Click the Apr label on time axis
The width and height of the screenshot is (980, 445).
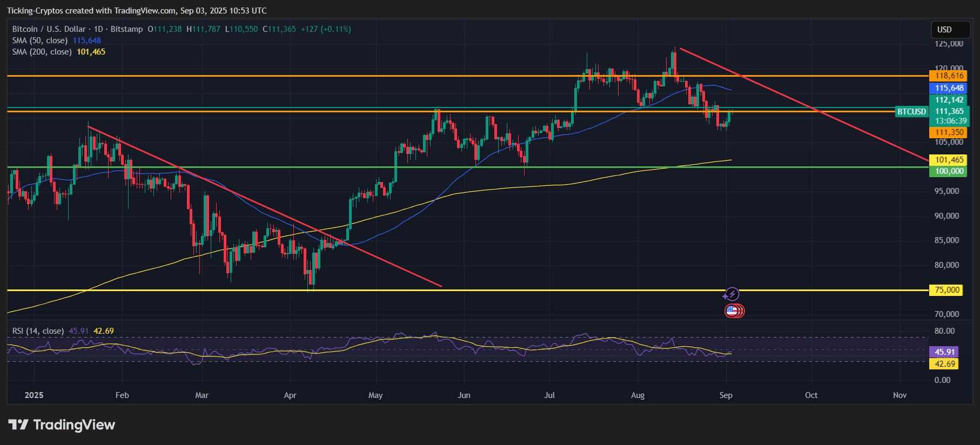pyautogui.click(x=290, y=395)
